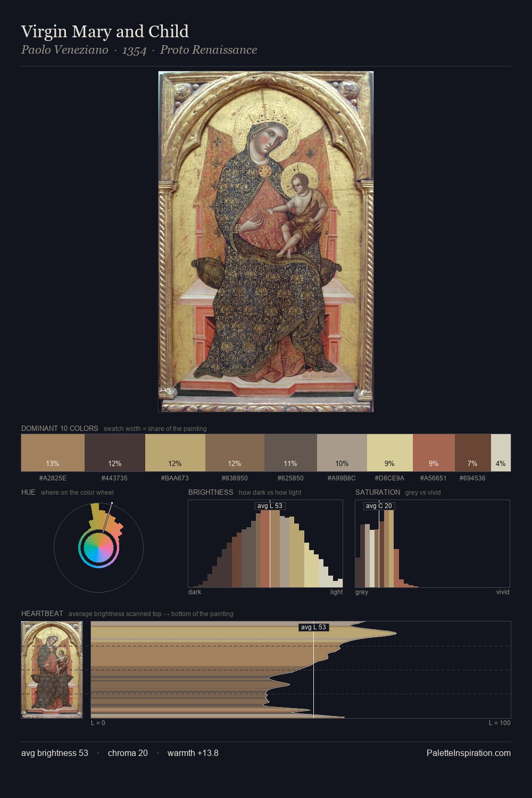This screenshot has width=532, height=798.
Task: Click hex code text #A56651
Action: coord(433,478)
